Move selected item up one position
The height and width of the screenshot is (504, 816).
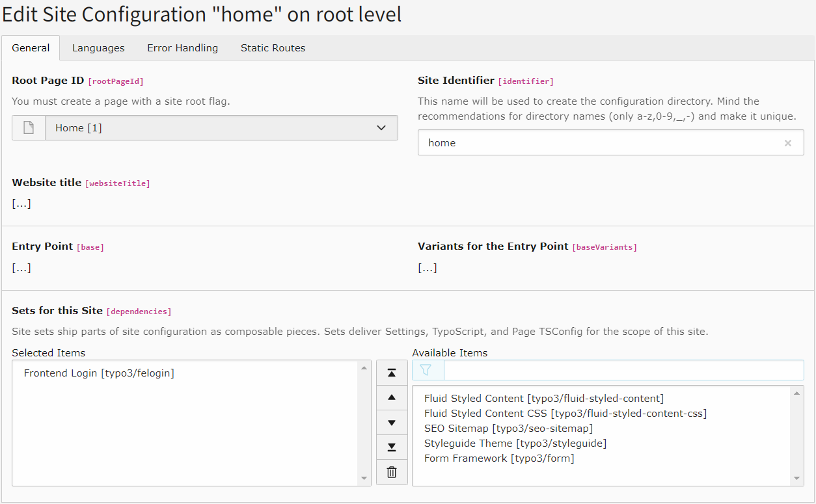pos(392,397)
